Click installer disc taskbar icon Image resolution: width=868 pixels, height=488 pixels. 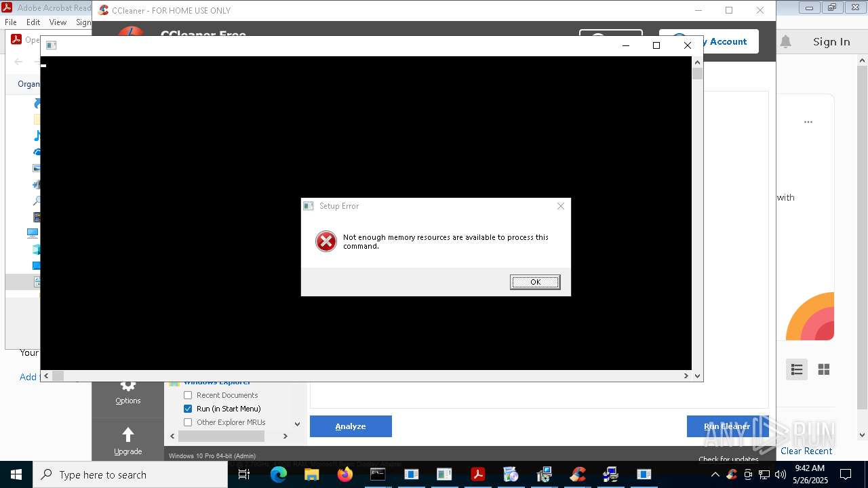(x=511, y=474)
